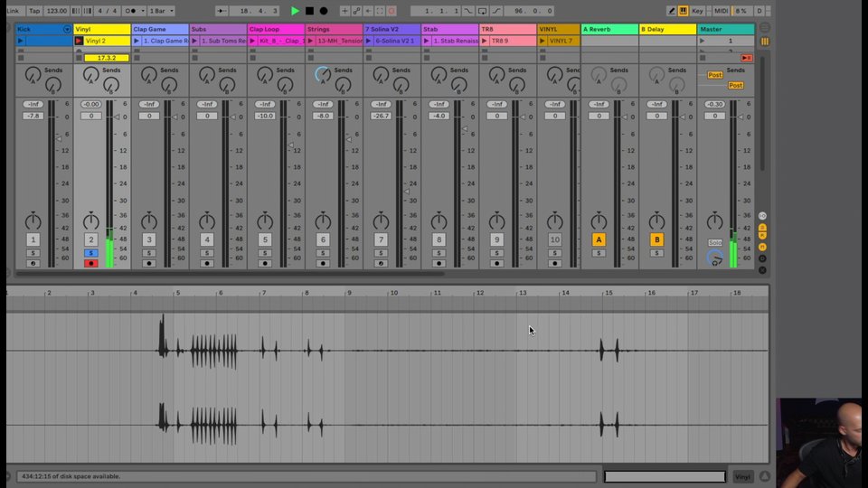Click the MIDI Arrangement Overdub plus button

click(x=344, y=11)
